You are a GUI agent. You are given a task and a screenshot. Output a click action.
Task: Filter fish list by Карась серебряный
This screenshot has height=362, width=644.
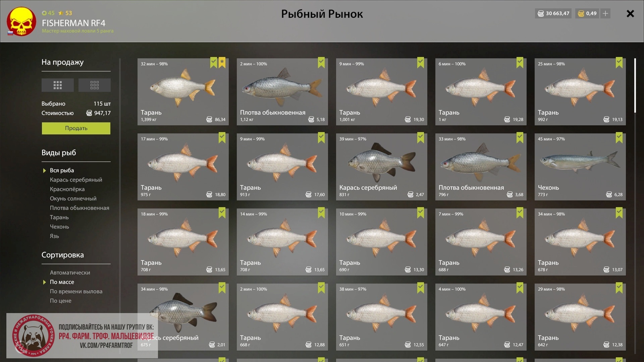pyautogui.click(x=76, y=180)
